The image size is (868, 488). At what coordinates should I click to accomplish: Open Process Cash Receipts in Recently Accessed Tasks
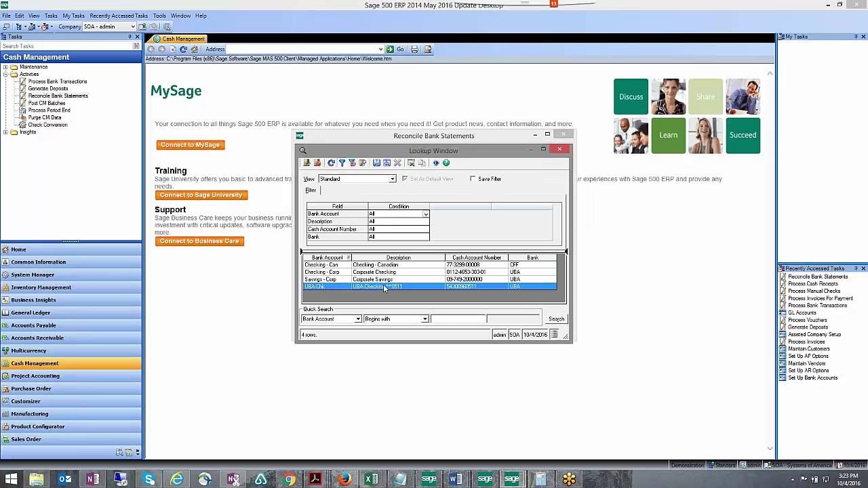[813, 284]
